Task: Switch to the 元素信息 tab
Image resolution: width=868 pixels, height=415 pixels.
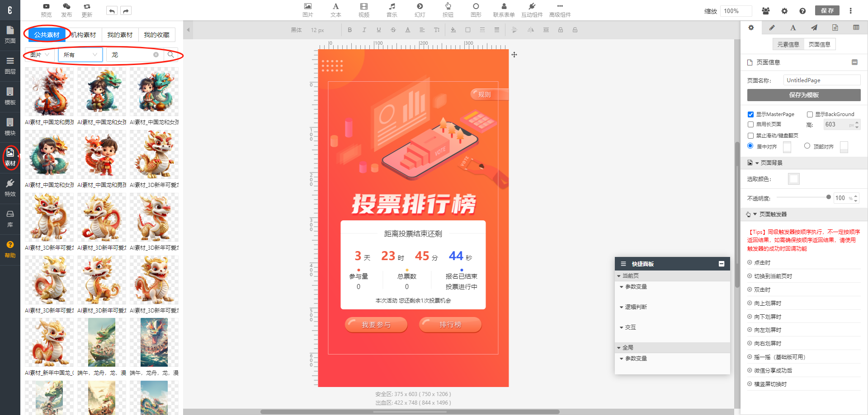Action: click(x=788, y=44)
